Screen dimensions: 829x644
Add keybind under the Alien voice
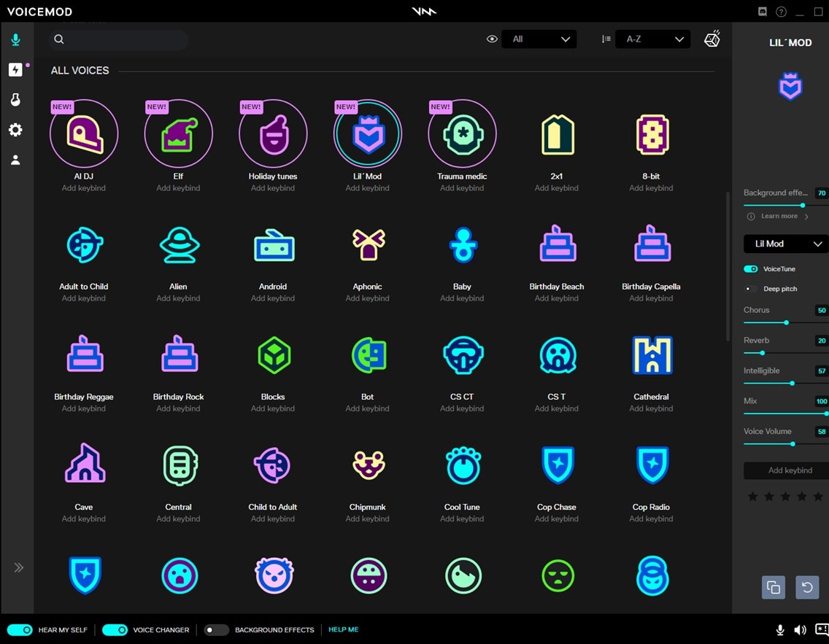[178, 298]
